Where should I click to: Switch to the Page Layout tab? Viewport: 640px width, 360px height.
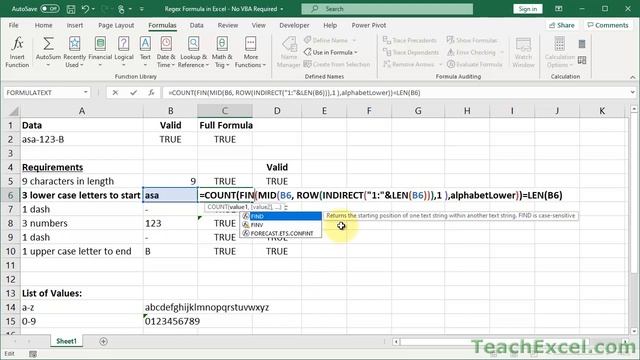point(116,25)
